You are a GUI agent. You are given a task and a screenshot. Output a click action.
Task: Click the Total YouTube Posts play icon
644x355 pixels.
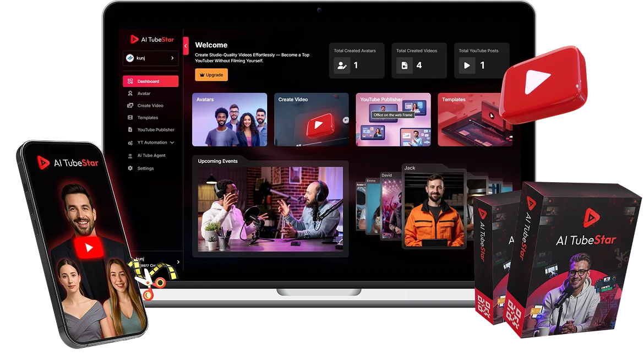click(467, 65)
